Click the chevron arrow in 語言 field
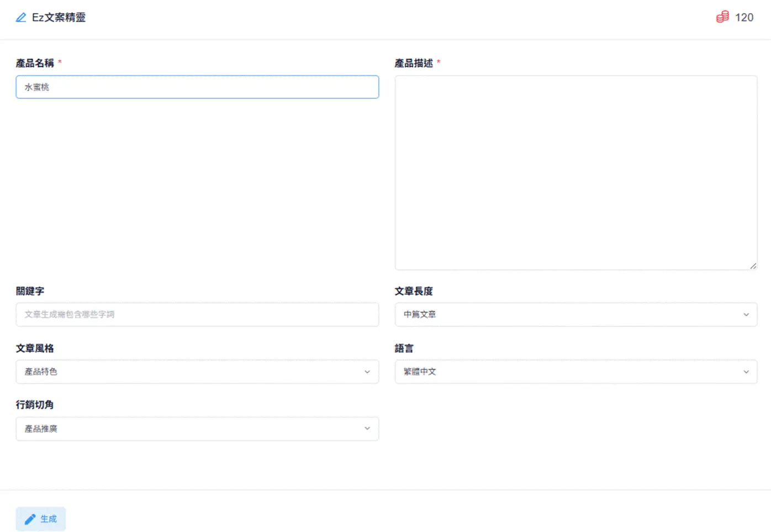Image resolution: width=771 pixels, height=532 pixels. point(746,372)
